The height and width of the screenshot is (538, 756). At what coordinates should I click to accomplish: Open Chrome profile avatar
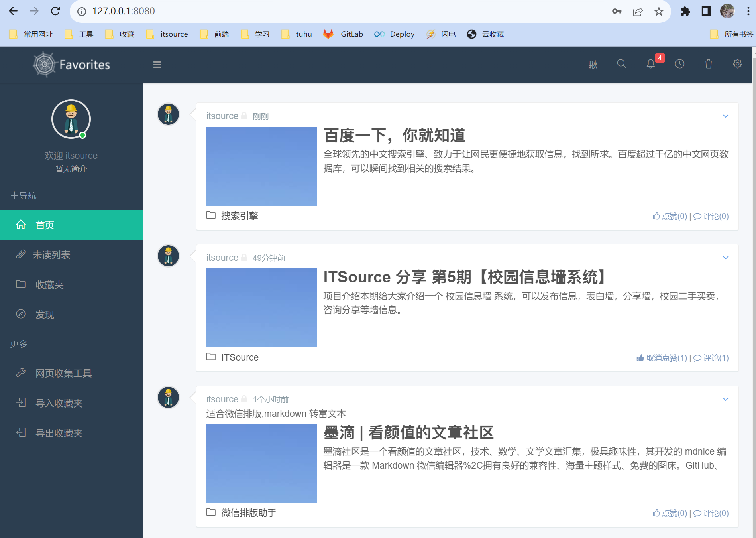[x=727, y=11]
